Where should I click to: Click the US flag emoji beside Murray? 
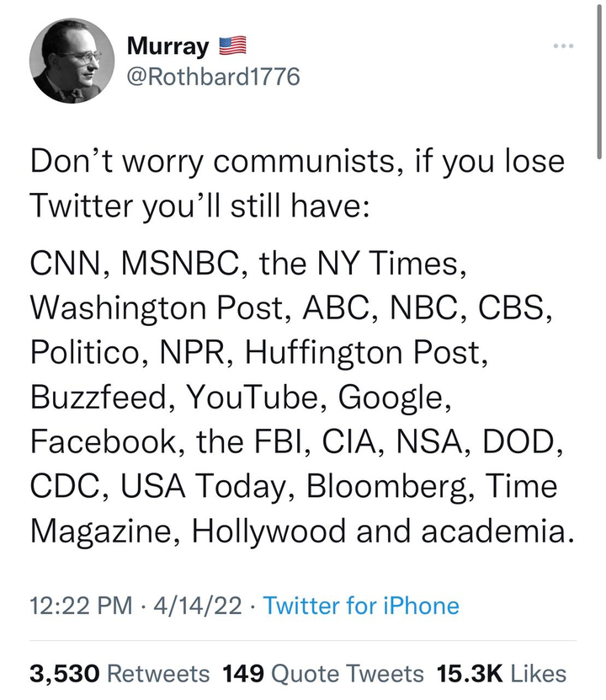231,45
